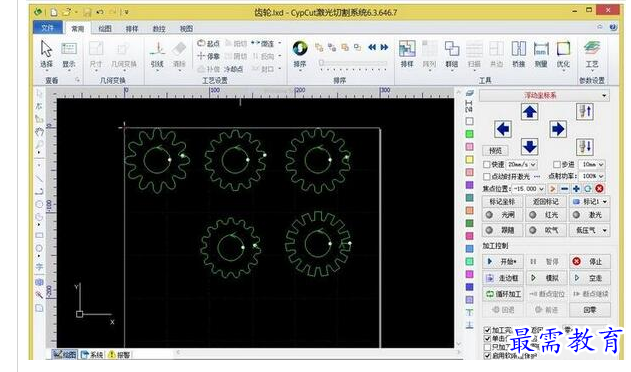
Task: Enable the 步进 step checkbox
Action: click(557, 164)
